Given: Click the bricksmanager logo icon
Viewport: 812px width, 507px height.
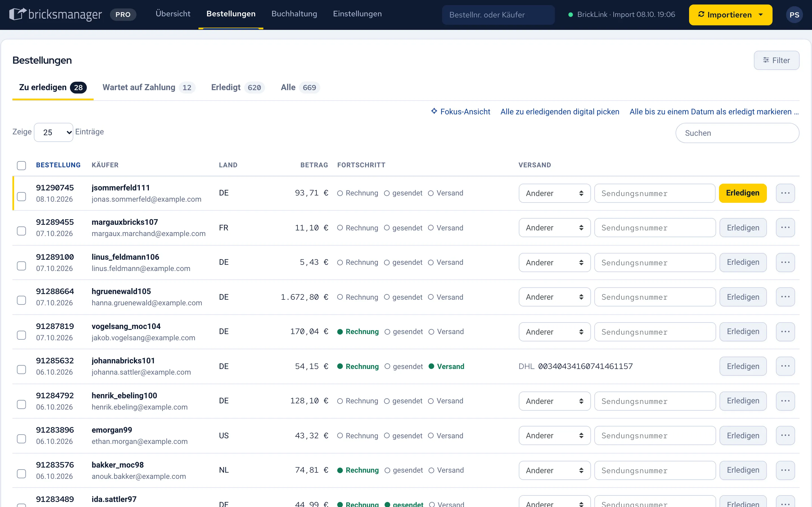Looking at the screenshot, I should (x=17, y=14).
